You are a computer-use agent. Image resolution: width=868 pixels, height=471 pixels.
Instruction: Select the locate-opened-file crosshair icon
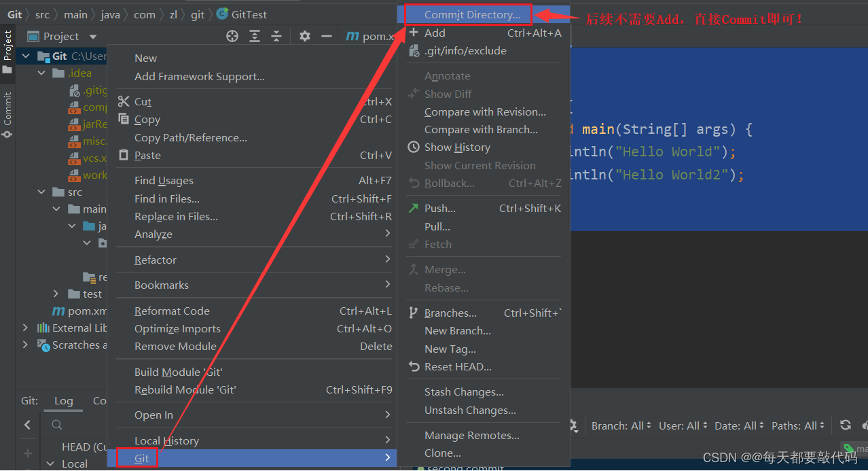click(x=232, y=36)
